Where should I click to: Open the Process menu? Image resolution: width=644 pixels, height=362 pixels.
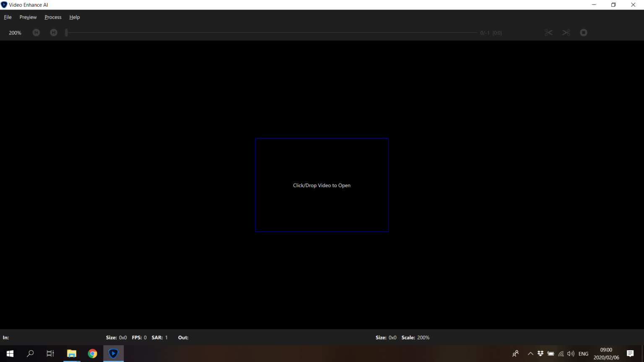[x=53, y=17]
